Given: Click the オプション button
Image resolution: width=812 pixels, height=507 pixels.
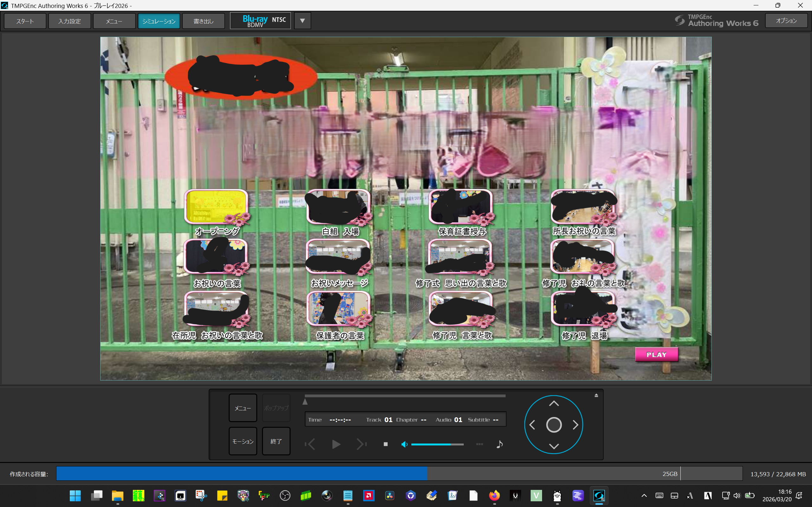Looking at the screenshot, I should coord(786,21).
